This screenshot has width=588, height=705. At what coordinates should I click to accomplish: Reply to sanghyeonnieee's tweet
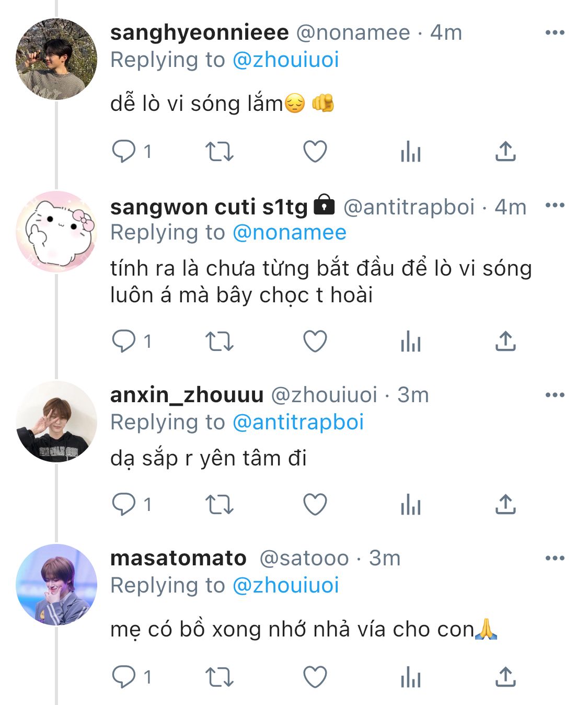coord(124,152)
